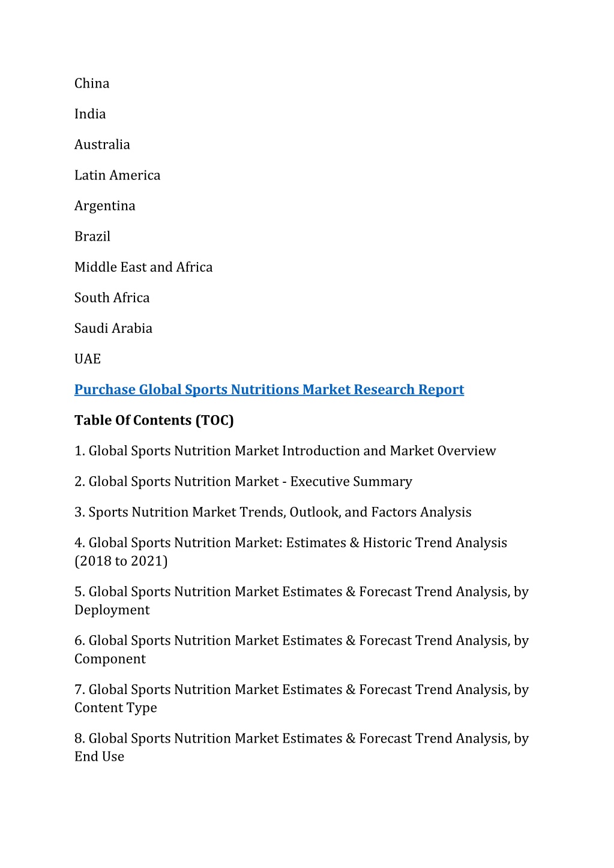Click the Latin America region line

pos(118,175)
